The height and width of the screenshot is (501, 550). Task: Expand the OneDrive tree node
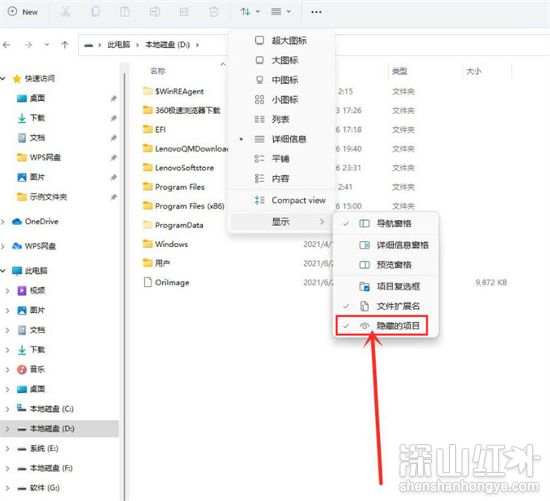(3, 221)
